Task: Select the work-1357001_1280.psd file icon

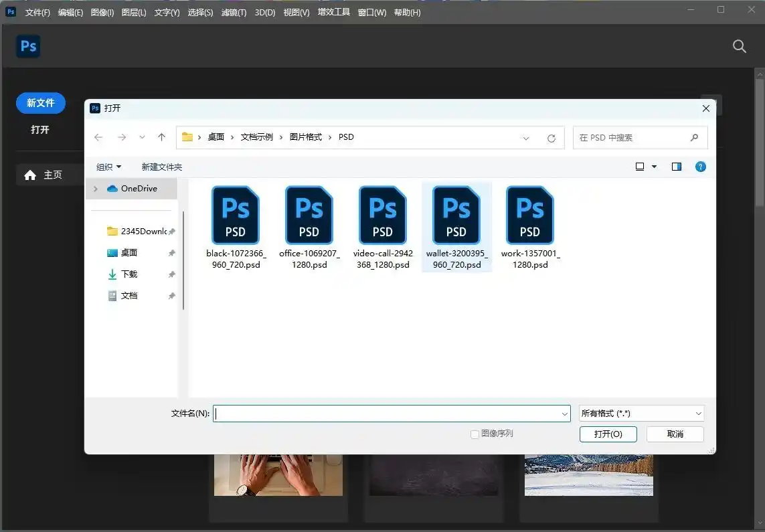Action: [x=530, y=215]
